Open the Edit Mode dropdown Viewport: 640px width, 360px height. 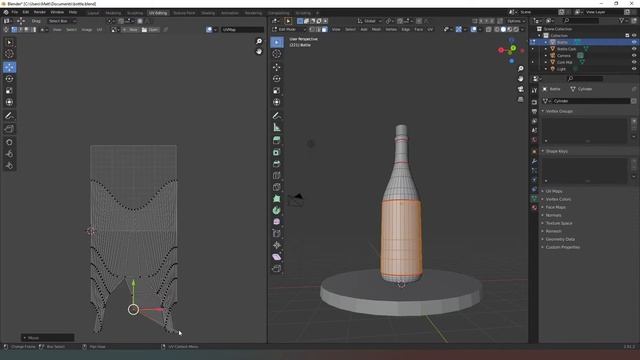(x=288, y=29)
